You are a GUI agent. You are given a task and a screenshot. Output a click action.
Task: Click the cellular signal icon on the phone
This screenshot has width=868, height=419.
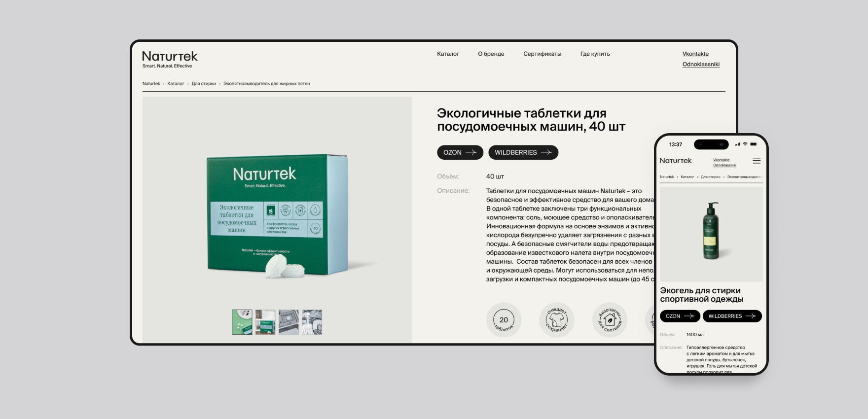pos(738,144)
